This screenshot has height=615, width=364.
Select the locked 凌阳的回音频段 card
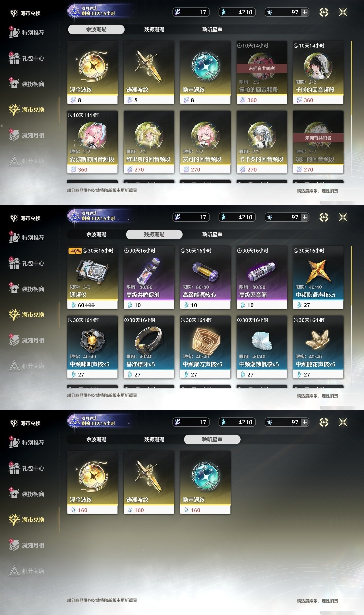318,142
